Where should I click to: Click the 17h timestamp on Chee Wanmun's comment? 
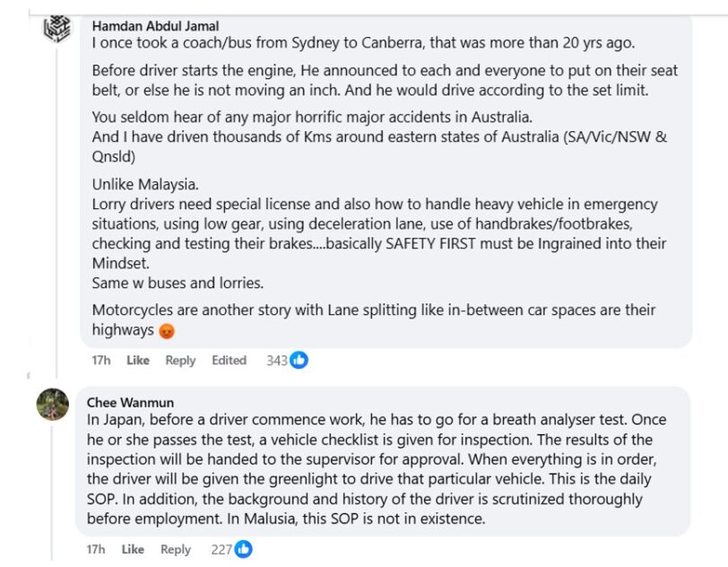pos(96,549)
